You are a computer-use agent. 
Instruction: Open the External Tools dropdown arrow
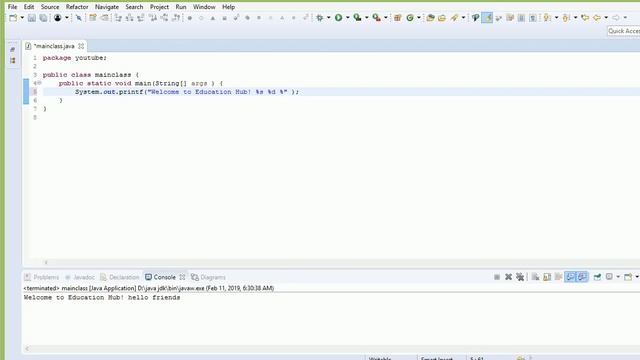386,18
